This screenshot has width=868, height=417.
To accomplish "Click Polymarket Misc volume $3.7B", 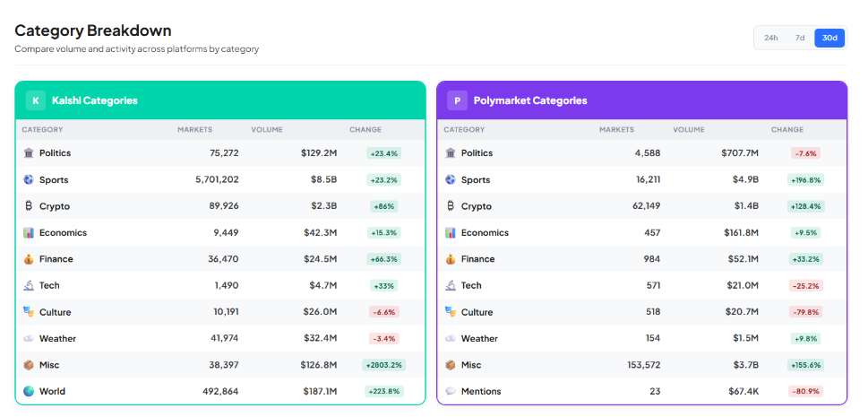I will coord(745,365).
